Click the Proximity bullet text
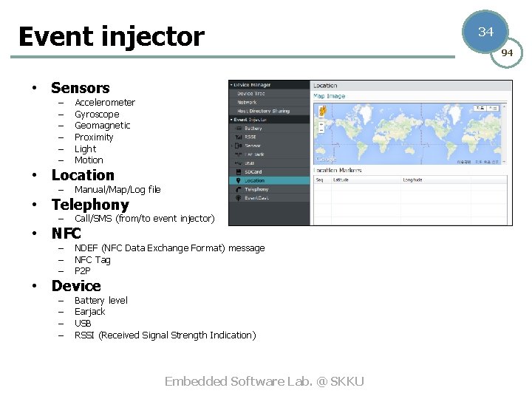Viewport: 532px width, 399px height. pos(94,137)
